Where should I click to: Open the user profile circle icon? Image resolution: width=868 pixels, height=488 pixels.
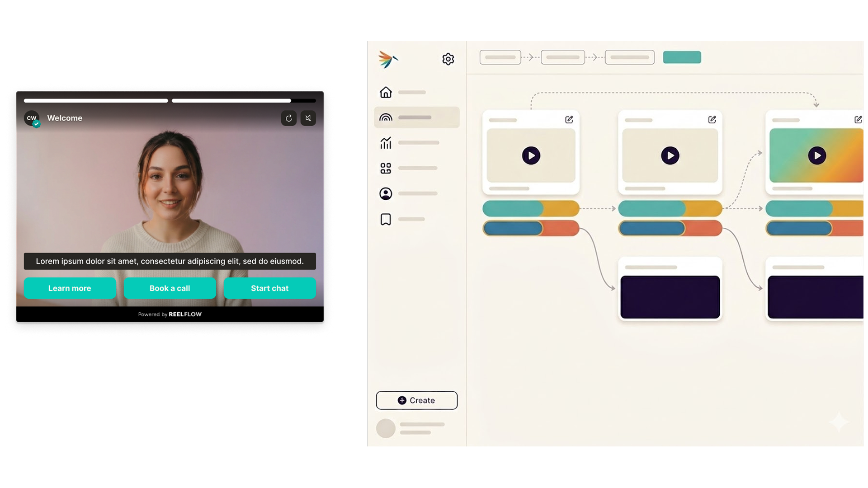[x=386, y=194]
